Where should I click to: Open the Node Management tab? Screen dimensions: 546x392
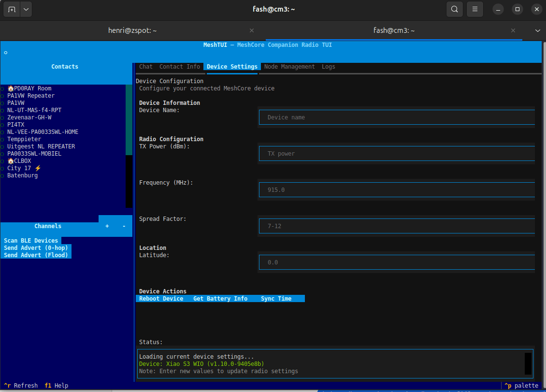coord(289,67)
